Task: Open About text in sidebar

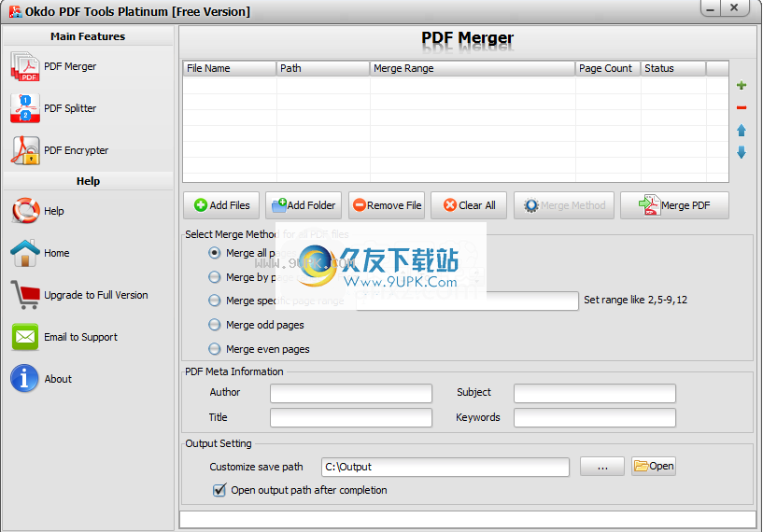Action: pos(58,379)
